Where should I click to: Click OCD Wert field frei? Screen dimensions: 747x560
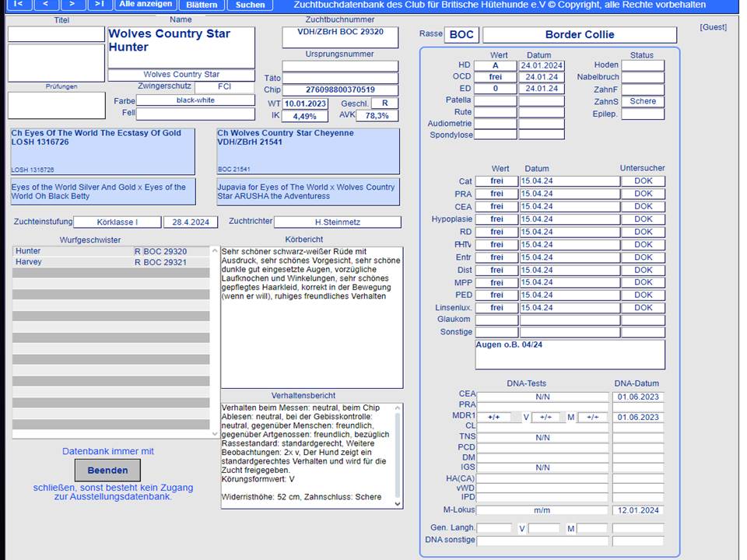click(x=496, y=77)
